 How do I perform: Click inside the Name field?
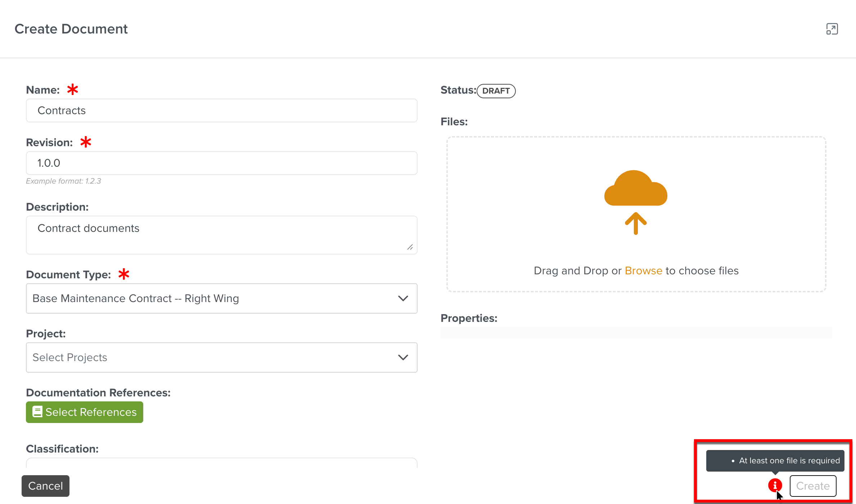222,111
